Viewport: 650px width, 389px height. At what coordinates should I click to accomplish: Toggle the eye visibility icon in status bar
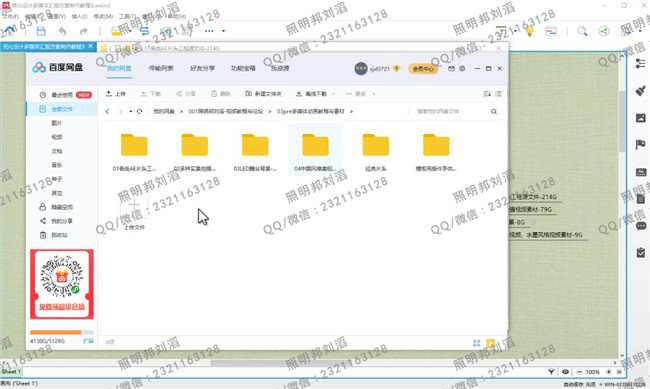pos(565,372)
